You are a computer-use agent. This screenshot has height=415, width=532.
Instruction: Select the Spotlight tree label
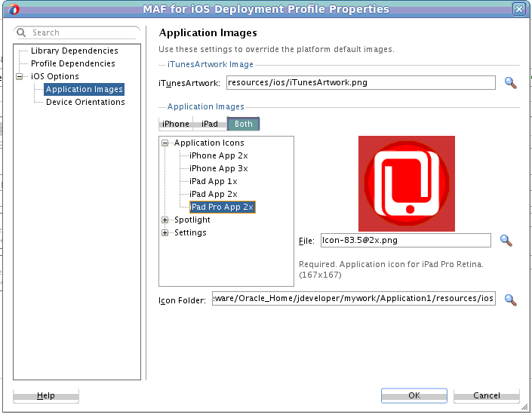[x=192, y=220]
